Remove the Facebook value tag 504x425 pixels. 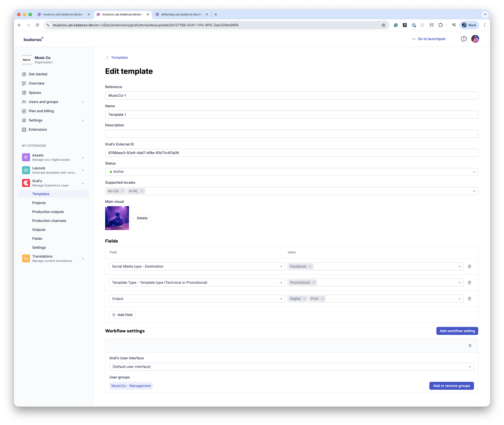tap(310, 266)
